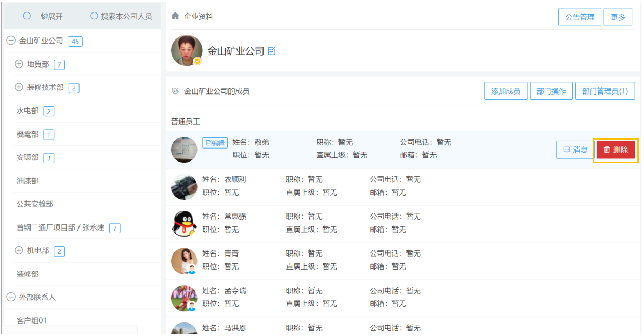Open the 公告管理 page
The image size is (644, 336).
580,17
